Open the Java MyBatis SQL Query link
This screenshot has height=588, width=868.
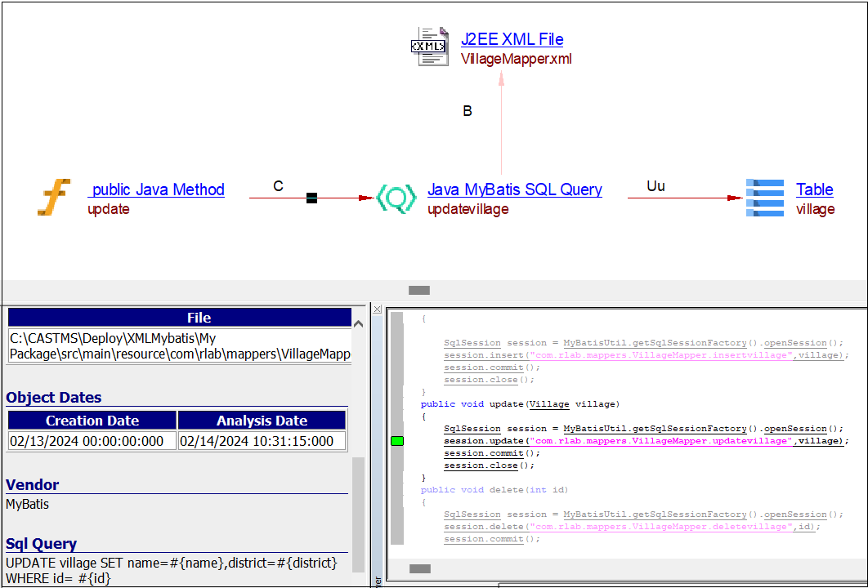pyautogui.click(x=514, y=189)
